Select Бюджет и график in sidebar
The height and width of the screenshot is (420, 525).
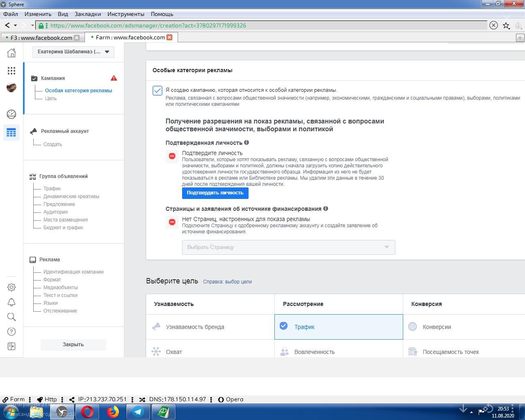(x=63, y=228)
